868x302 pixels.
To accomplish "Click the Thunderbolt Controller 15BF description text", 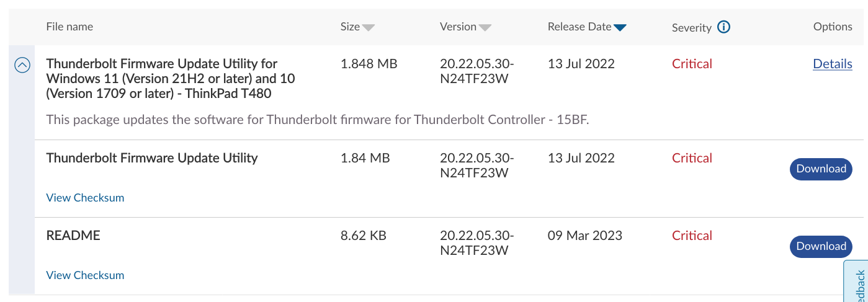I will (x=317, y=120).
